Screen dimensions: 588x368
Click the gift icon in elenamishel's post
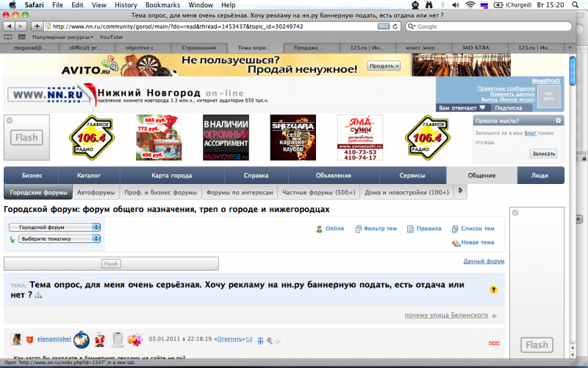[x=260, y=341]
